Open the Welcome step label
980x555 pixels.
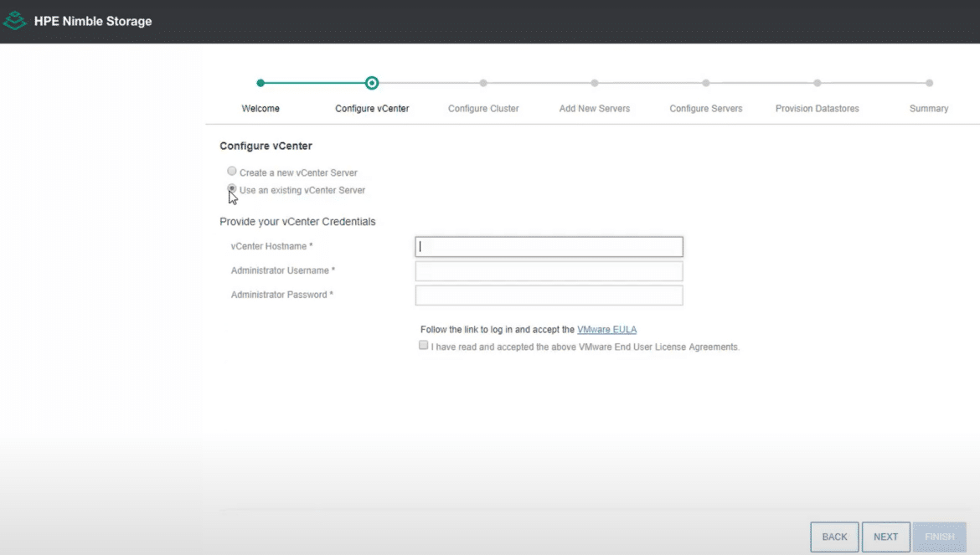point(260,109)
